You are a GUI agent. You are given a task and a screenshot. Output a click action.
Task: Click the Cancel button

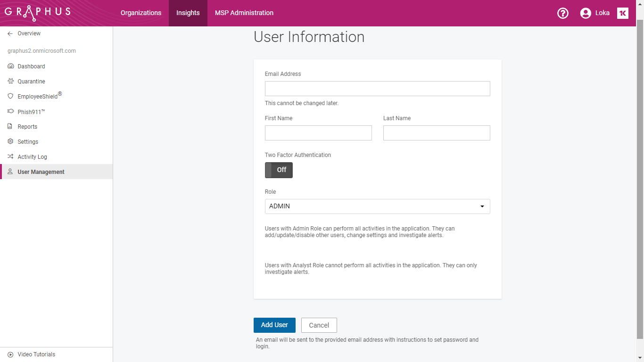[319, 325]
